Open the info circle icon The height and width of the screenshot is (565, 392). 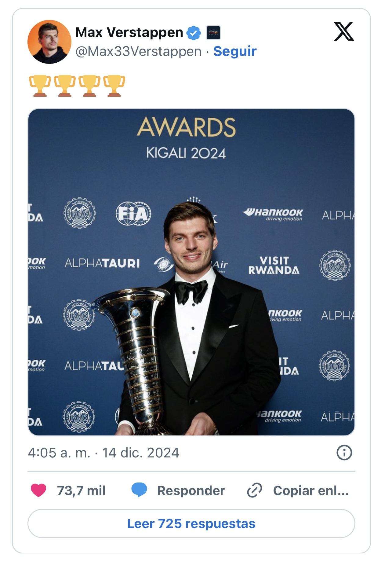point(344,452)
